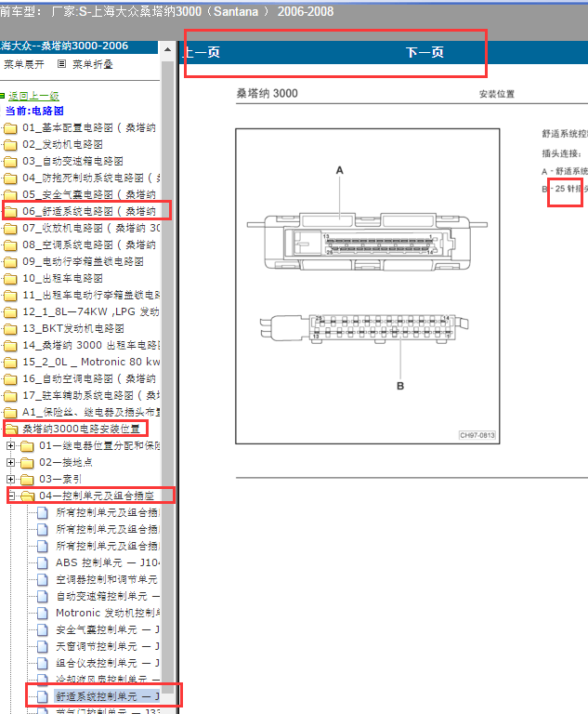Expand the 03—索引 folder

click(10, 479)
